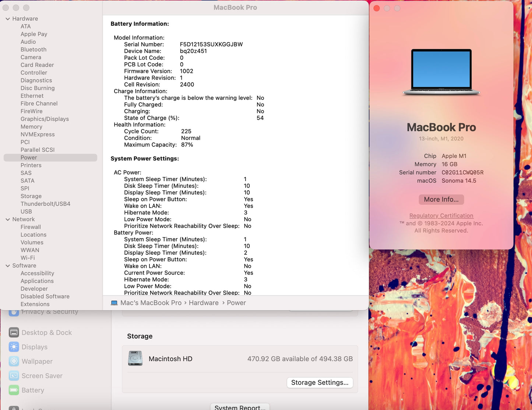The width and height of the screenshot is (532, 410).
Task: Select Ethernet in the Hardware list
Action: [x=32, y=96]
